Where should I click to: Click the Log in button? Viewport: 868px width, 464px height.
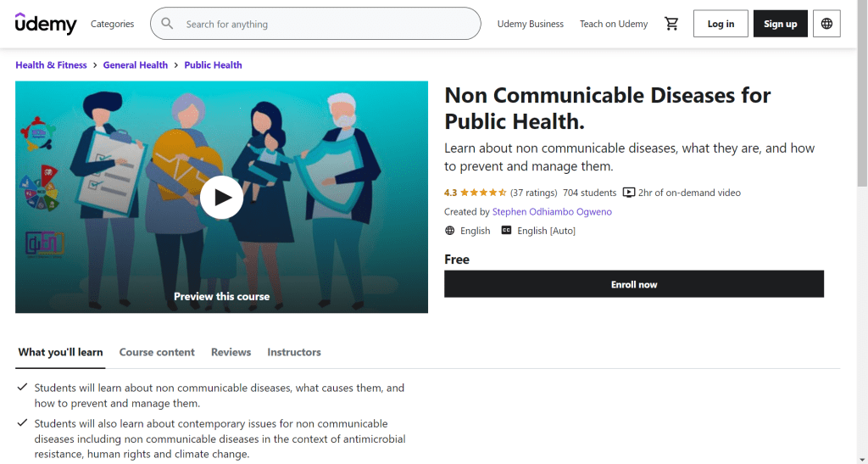click(721, 24)
